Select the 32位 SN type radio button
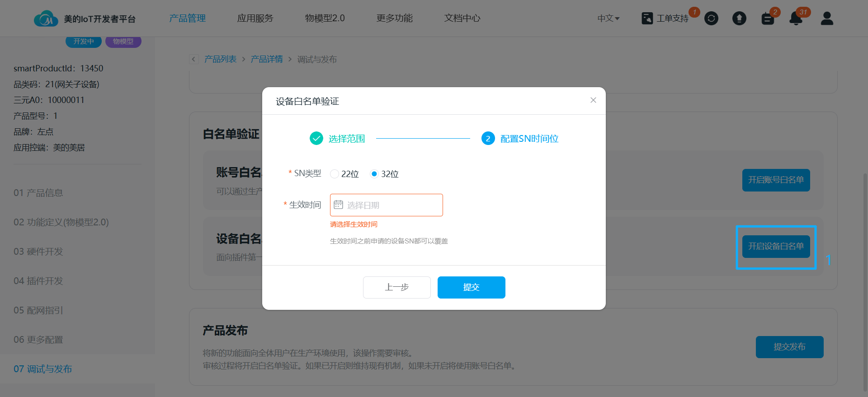This screenshot has height=397, width=868. [374, 174]
